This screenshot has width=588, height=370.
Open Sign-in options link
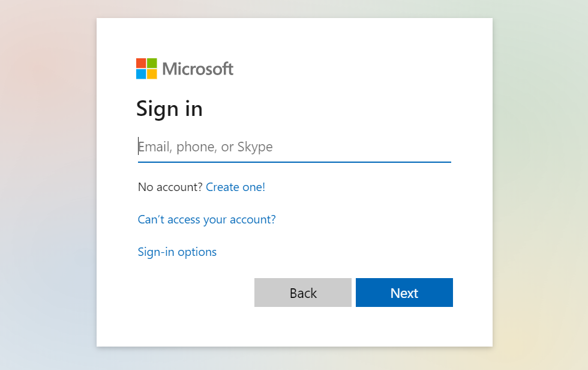point(177,252)
